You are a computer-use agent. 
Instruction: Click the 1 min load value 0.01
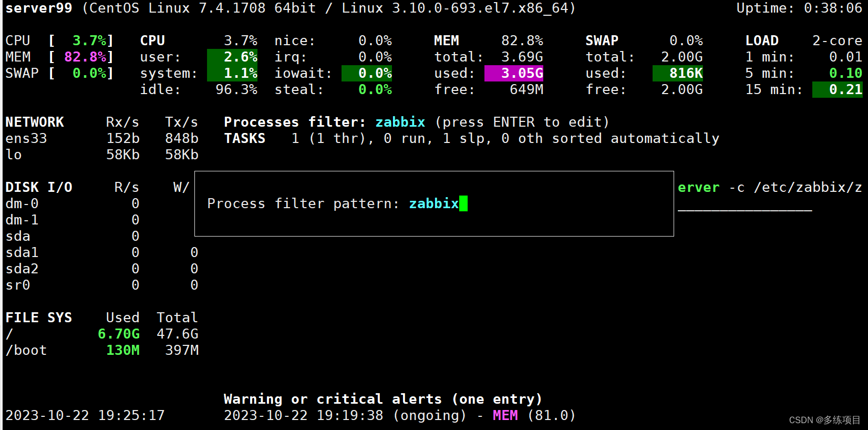click(845, 57)
